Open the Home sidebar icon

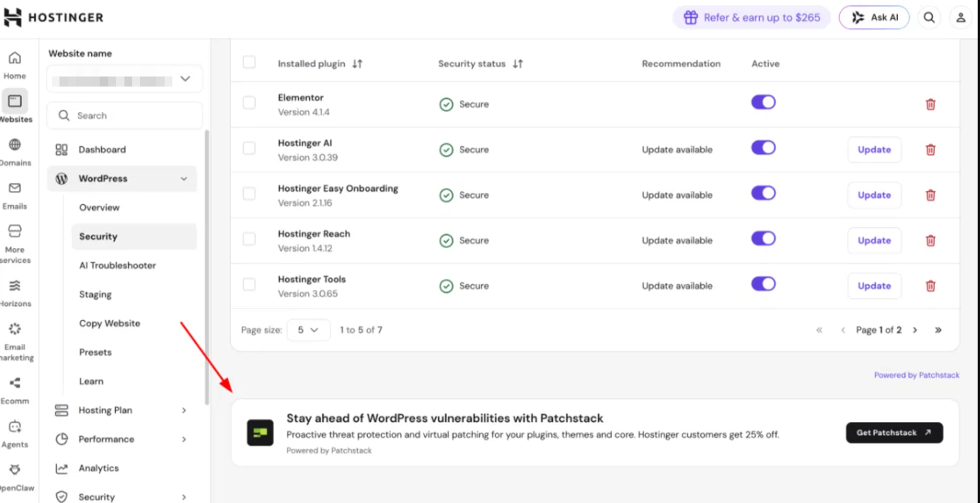coord(15,59)
